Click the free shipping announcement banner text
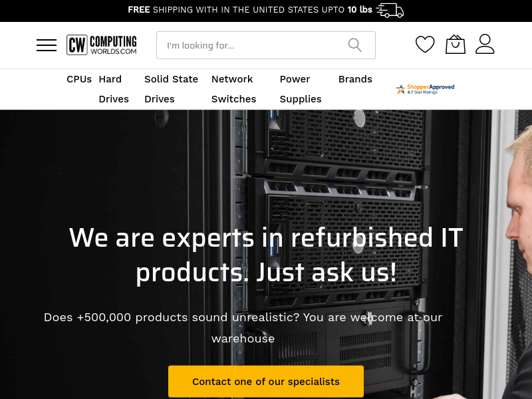The width and height of the screenshot is (532, 399). (250, 10)
